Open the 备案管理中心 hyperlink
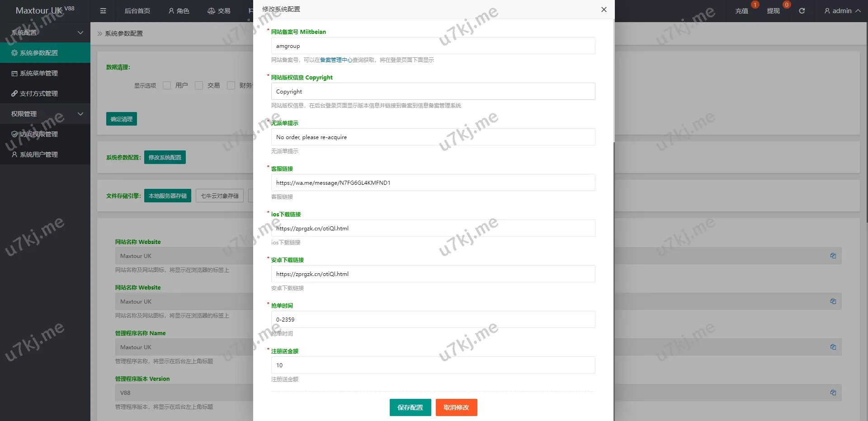Image resolution: width=868 pixels, height=421 pixels. 336,60
